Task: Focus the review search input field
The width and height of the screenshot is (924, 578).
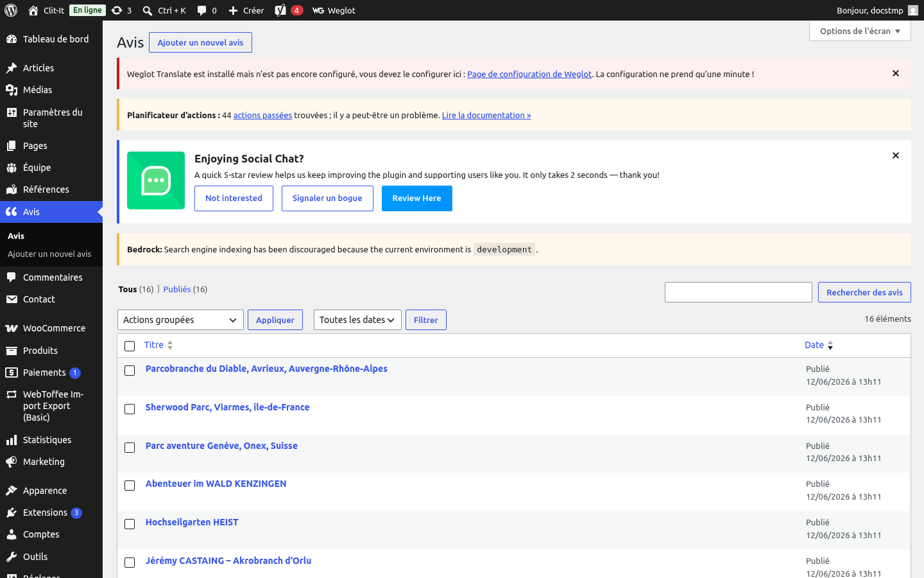Action: pos(739,292)
